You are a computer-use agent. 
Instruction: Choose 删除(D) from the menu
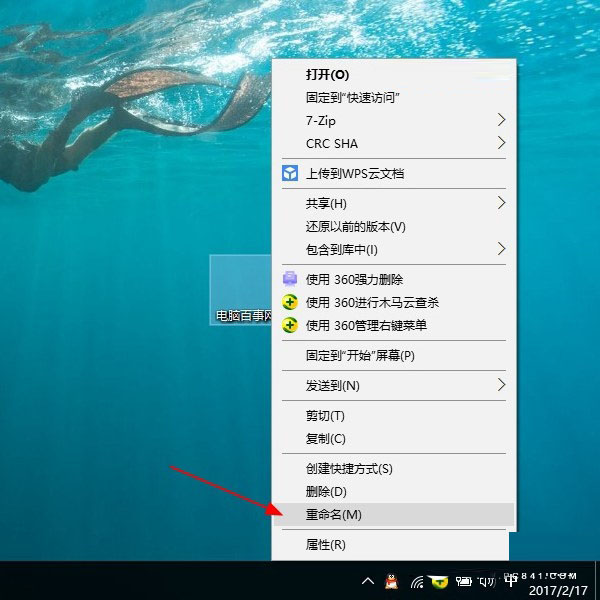[394, 491]
